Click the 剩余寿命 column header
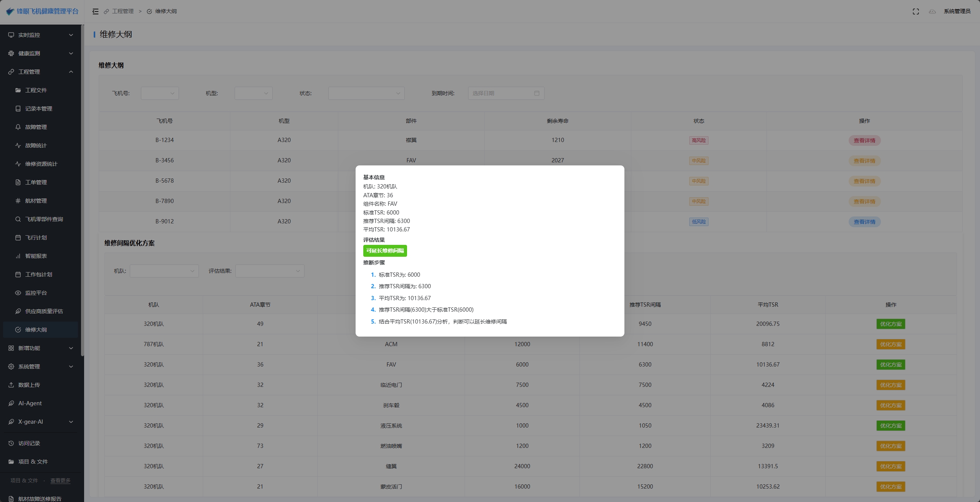The height and width of the screenshot is (502, 980). 558,121
